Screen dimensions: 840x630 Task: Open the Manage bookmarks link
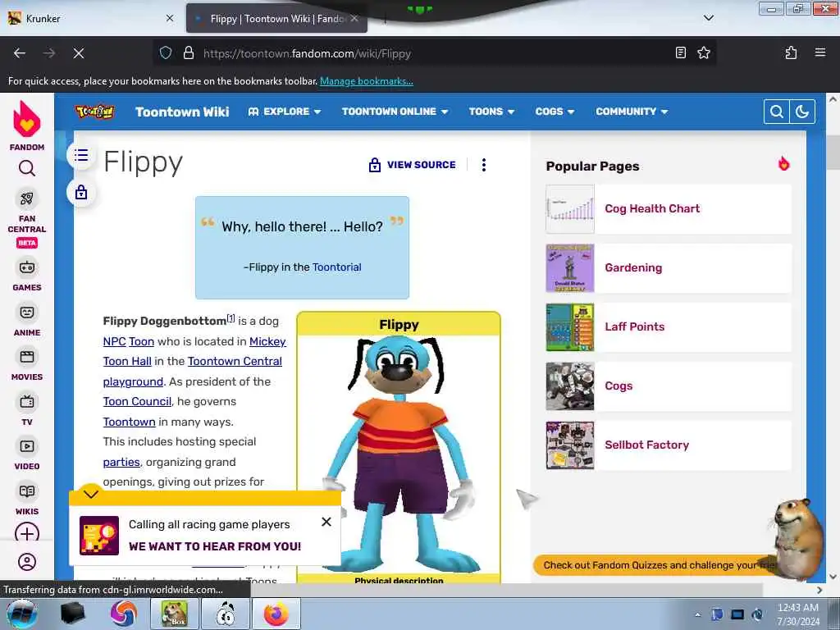click(367, 81)
